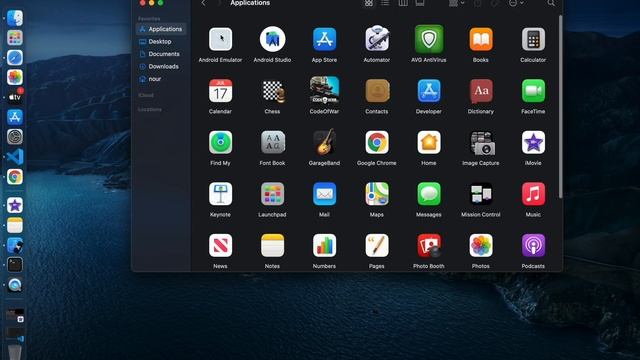Select the Developer app icon
The height and width of the screenshot is (360, 640).
(429, 91)
